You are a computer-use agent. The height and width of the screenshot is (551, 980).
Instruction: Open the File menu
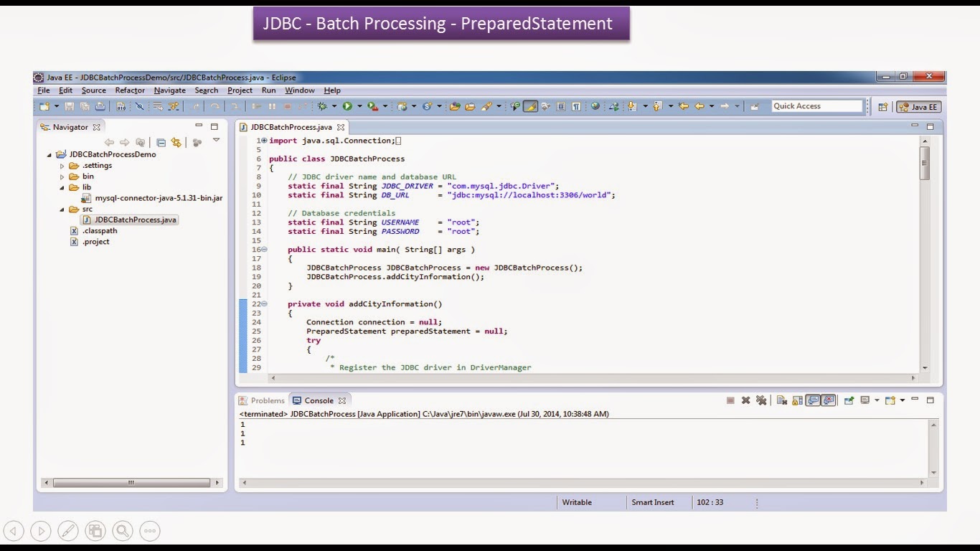pyautogui.click(x=44, y=90)
